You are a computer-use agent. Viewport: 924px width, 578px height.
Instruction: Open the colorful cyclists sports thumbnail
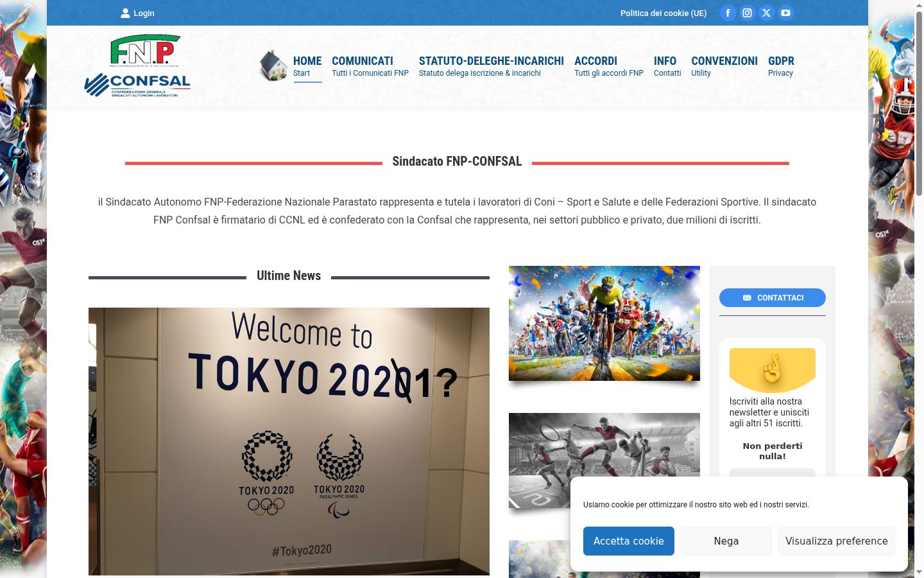[604, 323]
